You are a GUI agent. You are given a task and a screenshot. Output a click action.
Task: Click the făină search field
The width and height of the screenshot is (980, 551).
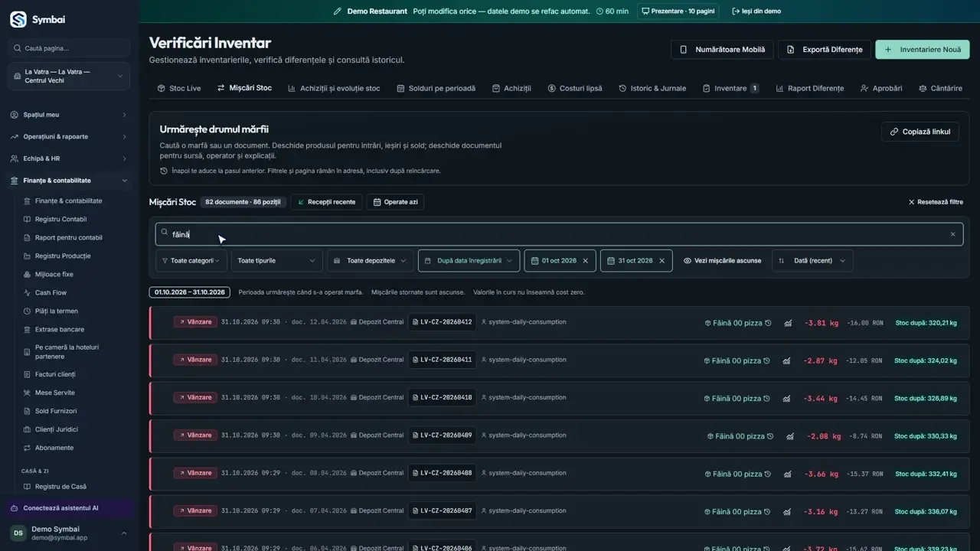coord(559,234)
